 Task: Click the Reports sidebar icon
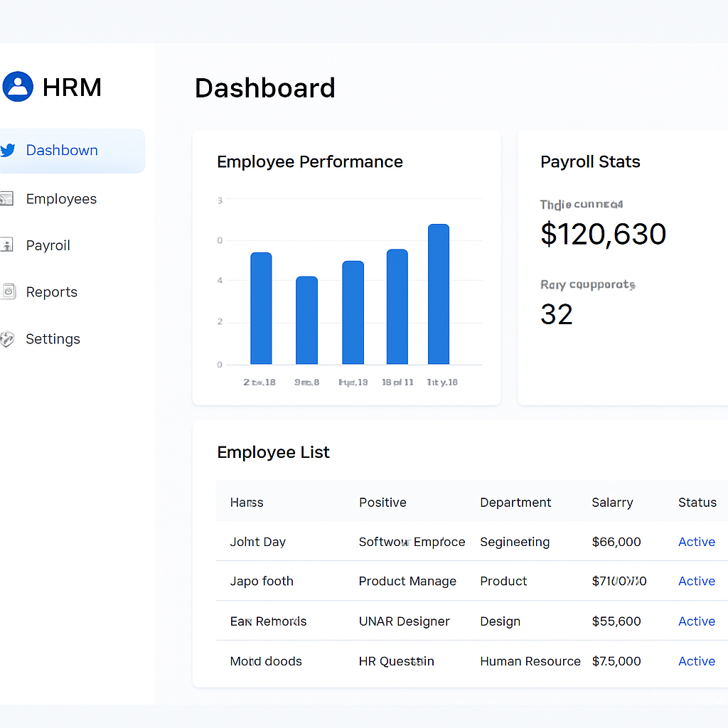[8, 291]
